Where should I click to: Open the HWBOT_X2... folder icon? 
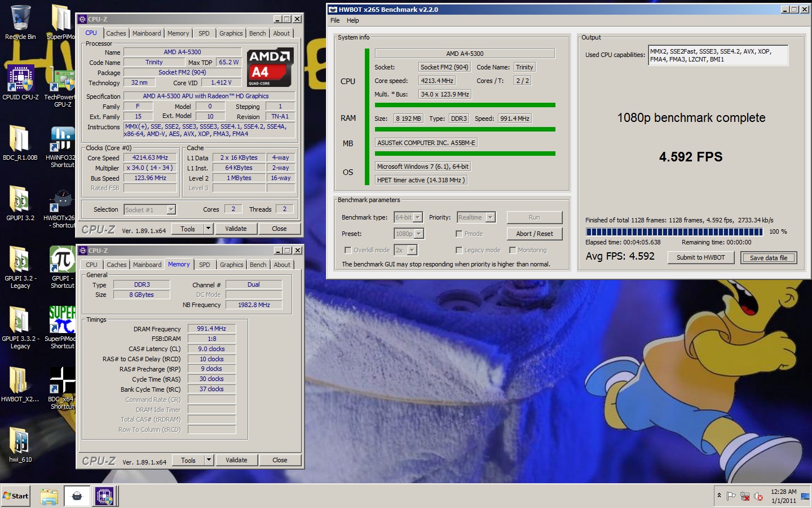click(20, 384)
